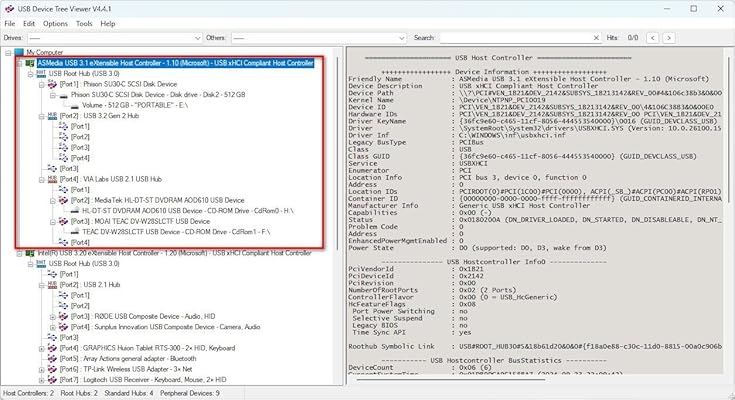Screen dimensions: 735x400
Task: Click the My Computer icon in tree
Action: coord(19,51)
